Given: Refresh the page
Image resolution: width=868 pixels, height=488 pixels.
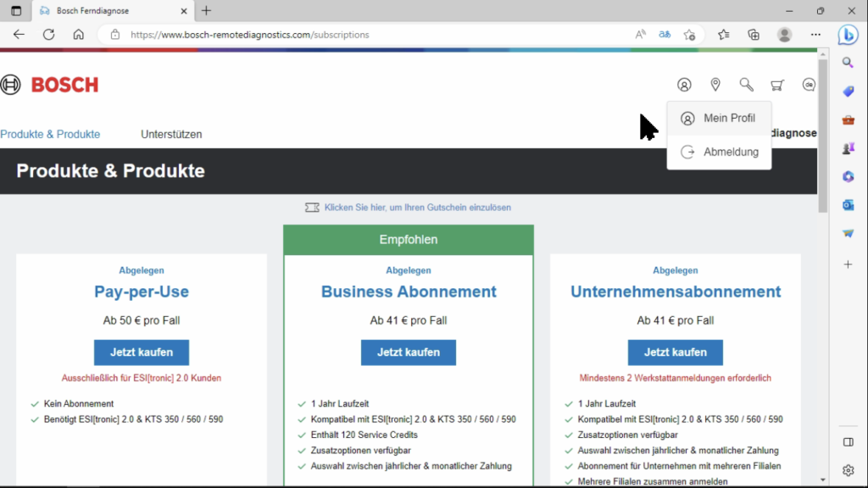Looking at the screenshot, I should click(48, 34).
